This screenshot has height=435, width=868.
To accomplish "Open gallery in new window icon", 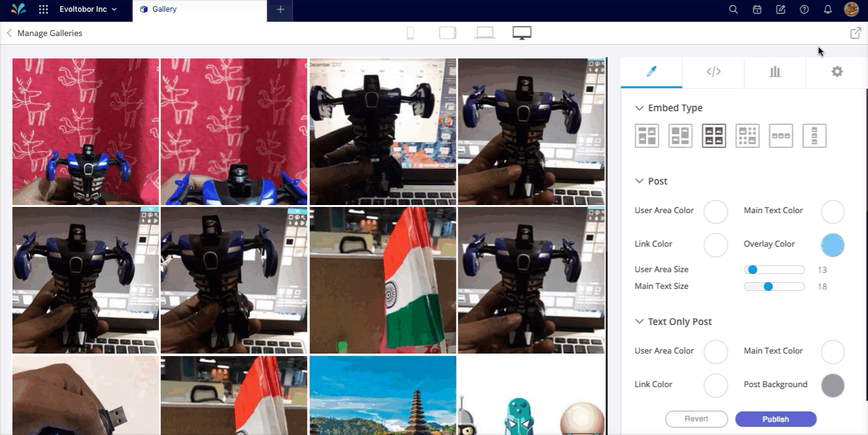I will [x=855, y=33].
